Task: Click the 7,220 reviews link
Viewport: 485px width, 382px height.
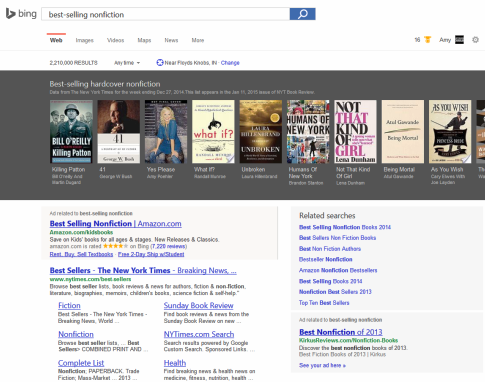Action: [x=168, y=247]
